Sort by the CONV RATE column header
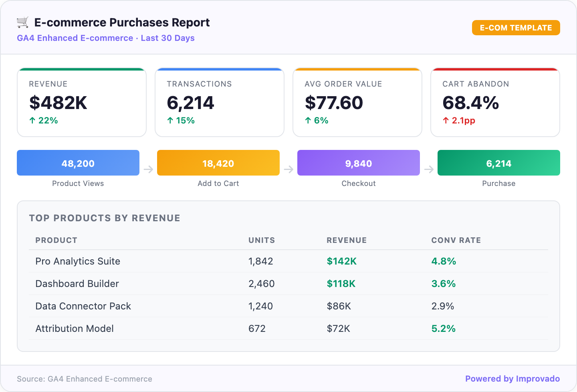This screenshot has width=577, height=392. [456, 240]
